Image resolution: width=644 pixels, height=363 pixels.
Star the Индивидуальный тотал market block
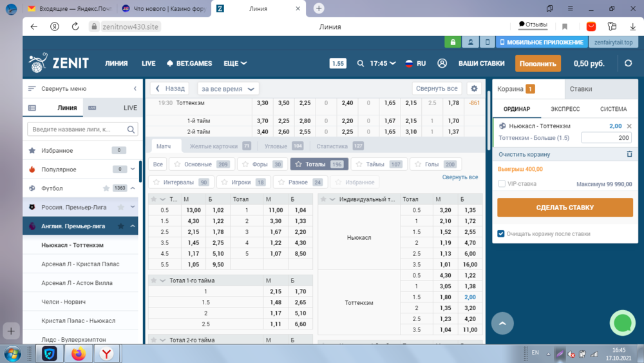tap(323, 199)
